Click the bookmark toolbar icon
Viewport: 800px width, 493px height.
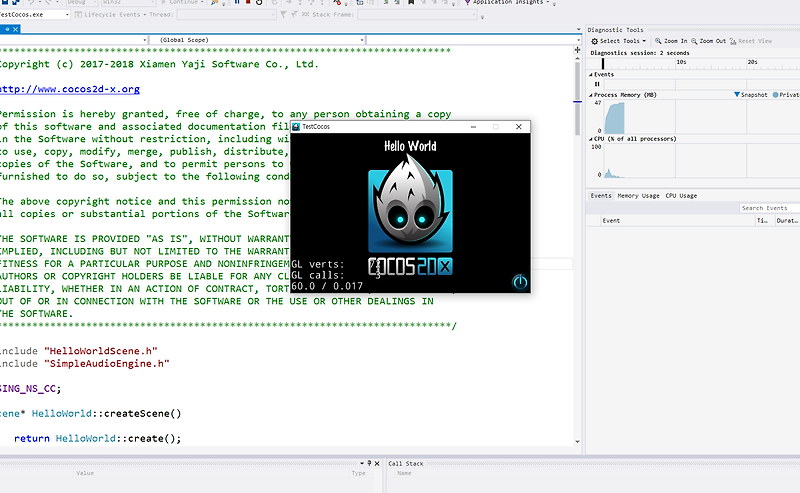(411, 2)
